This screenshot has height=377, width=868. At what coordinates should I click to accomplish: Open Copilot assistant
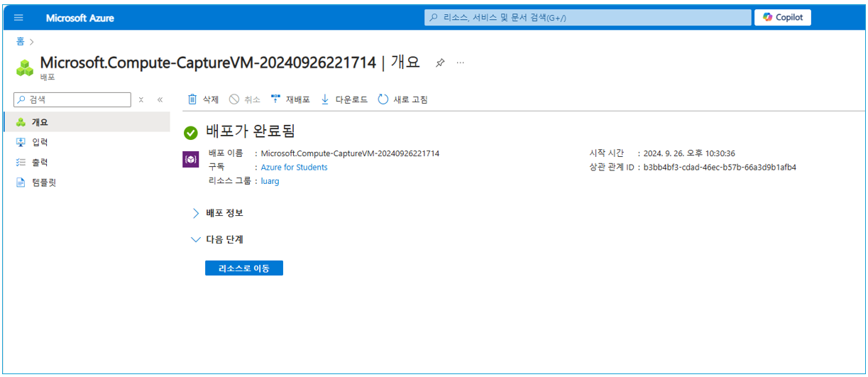point(783,18)
